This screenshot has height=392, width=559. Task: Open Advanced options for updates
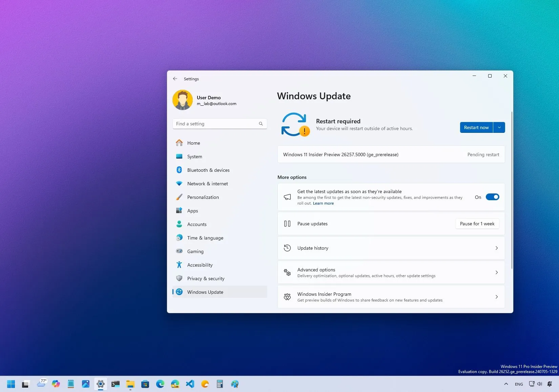coord(390,272)
